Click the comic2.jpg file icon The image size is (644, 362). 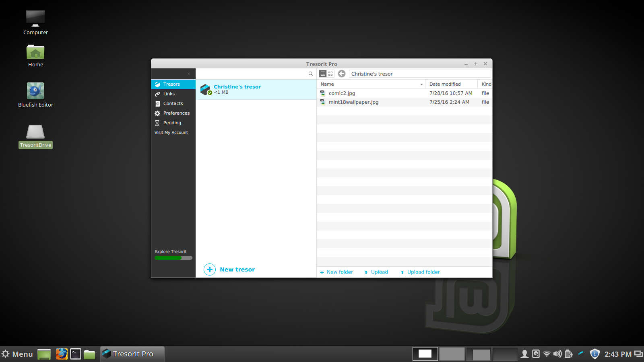(322, 93)
